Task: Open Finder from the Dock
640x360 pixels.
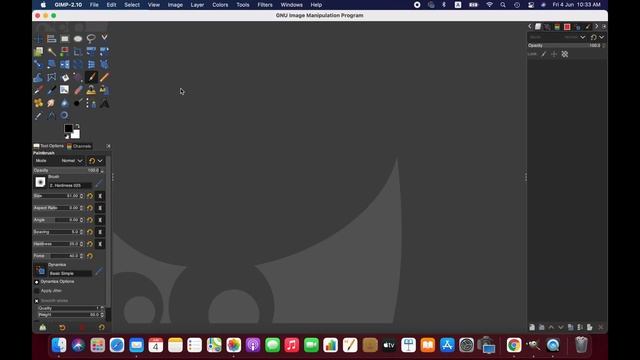Action: coord(59,345)
